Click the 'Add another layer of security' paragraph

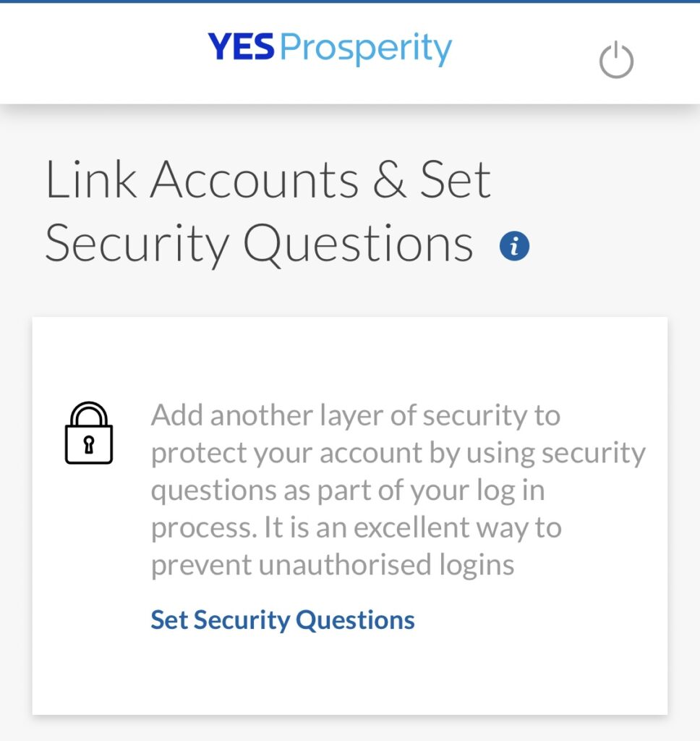[x=398, y=490]
